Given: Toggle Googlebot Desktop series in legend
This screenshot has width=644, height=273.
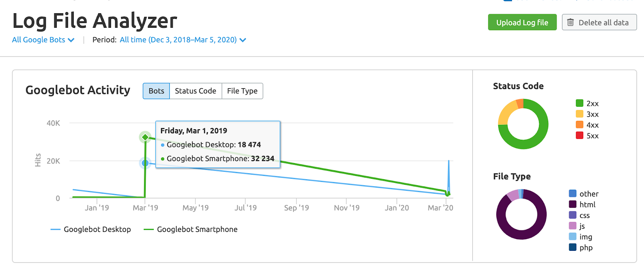Looking at the screenshot, I should point(91,230).
